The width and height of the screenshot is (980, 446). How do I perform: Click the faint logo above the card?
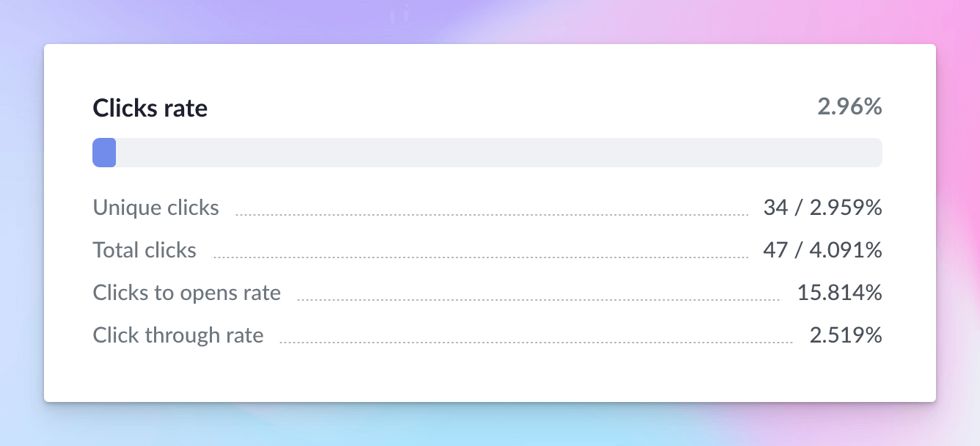pyautogui.click(x=400, y=15)
